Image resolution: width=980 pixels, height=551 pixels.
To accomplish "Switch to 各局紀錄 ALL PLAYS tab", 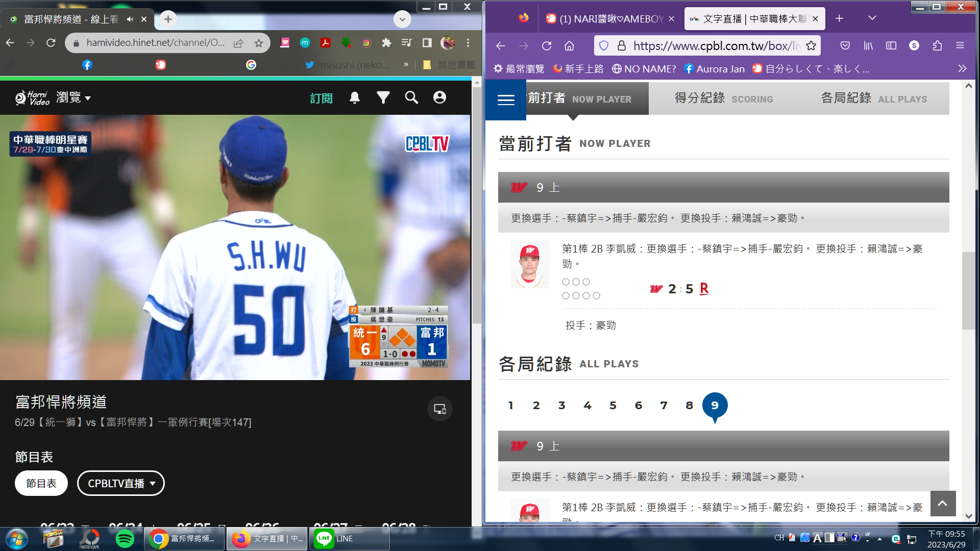I will (x=874, y=98).
